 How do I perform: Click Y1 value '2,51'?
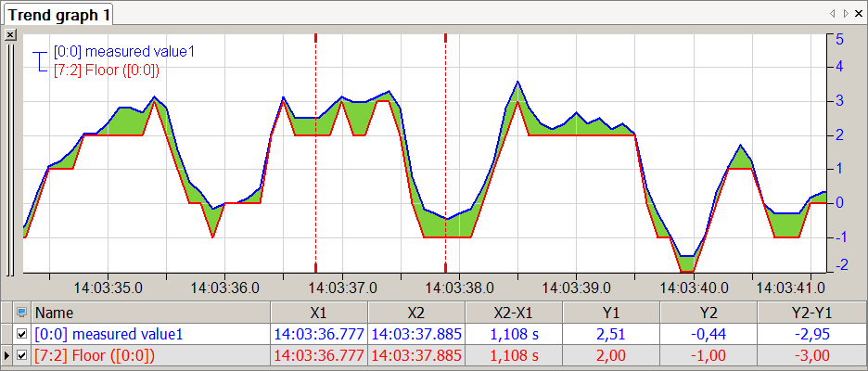[611, 334]
